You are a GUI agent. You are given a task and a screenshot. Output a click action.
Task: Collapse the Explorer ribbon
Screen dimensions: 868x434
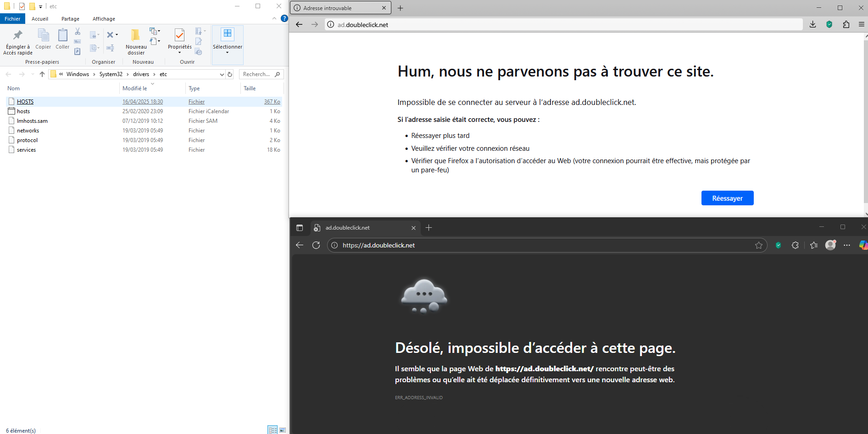click(x=274, y=19)
